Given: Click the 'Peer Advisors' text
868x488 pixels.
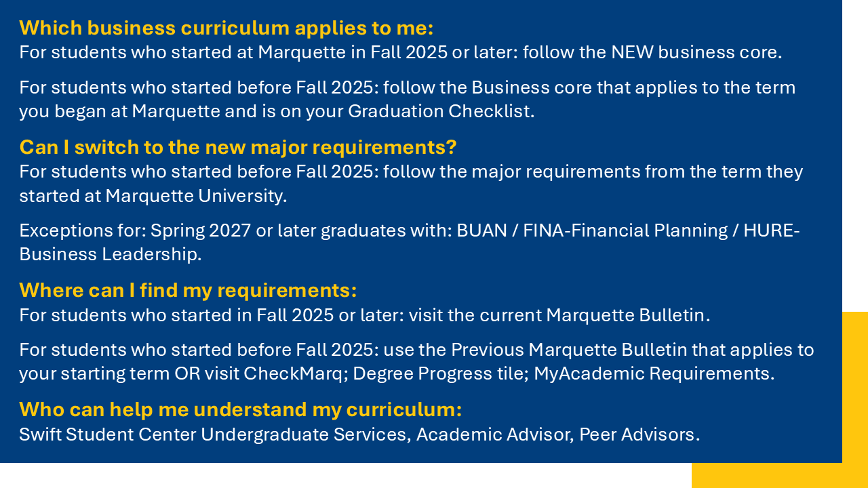Looking at the screenshot, I should coord(638,434).
